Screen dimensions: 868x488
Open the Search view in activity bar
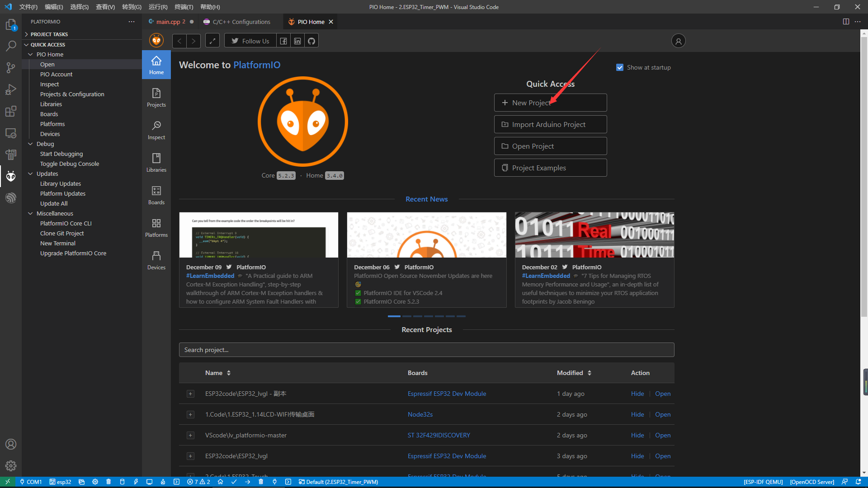click(11, 46)
